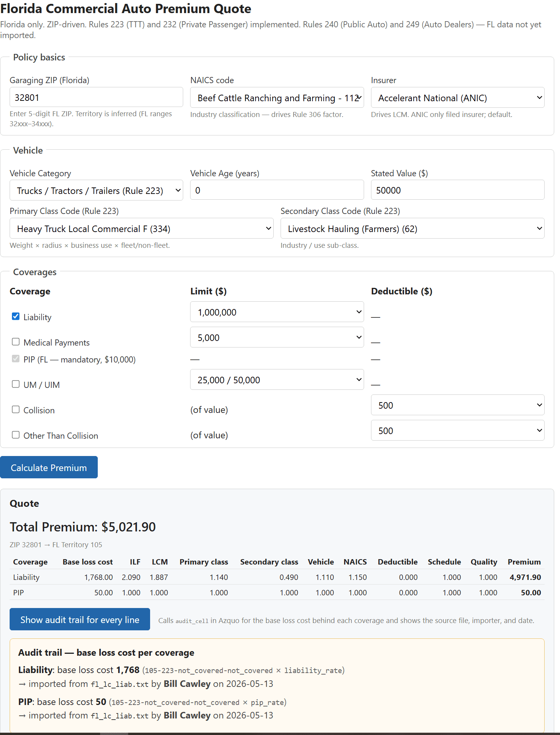This screenshot has height=735, width=560.
Task: Click the LCM value 1.887
Action: pos(159,577)
